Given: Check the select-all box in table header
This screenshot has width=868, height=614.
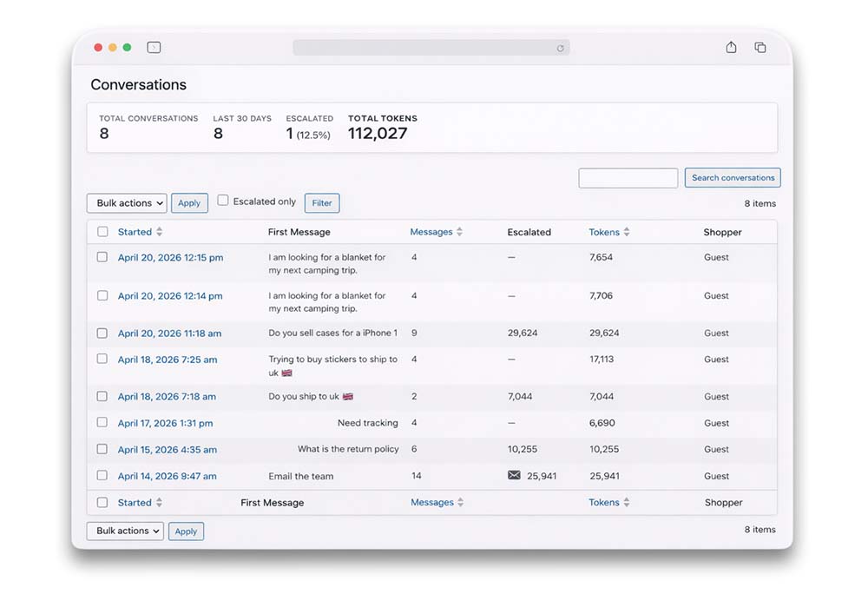Looking at the screenshot, I should (102, 232).
